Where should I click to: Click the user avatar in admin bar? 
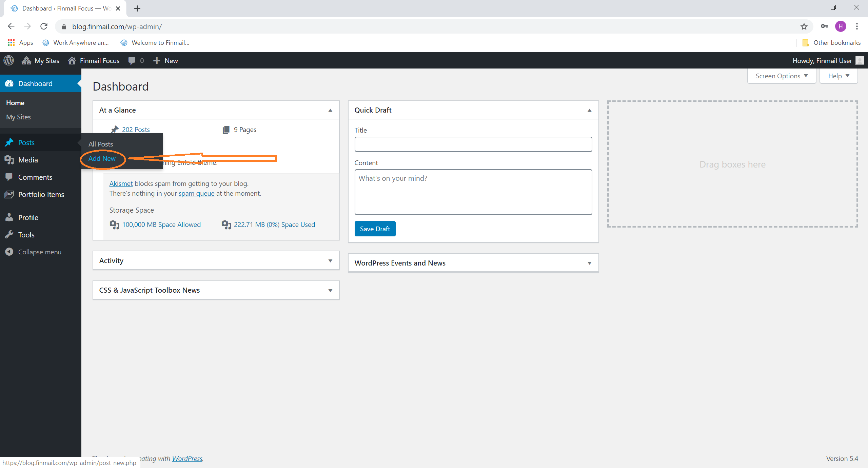pyautogui.click(x=860, y=61)
